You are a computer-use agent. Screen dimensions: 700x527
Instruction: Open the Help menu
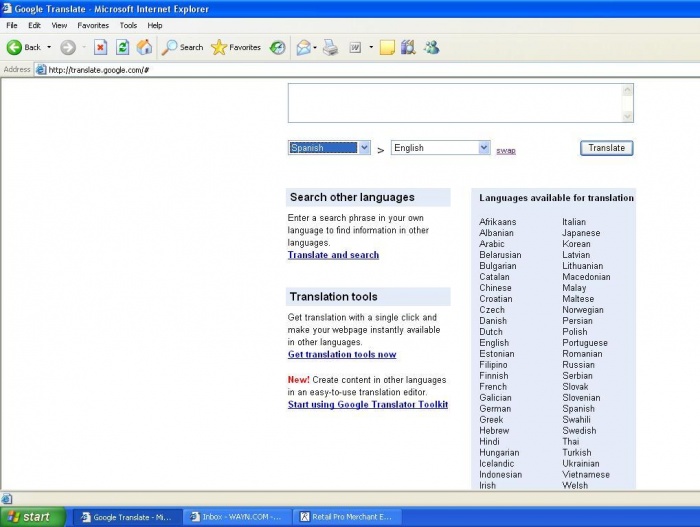[x=155, y=25]
